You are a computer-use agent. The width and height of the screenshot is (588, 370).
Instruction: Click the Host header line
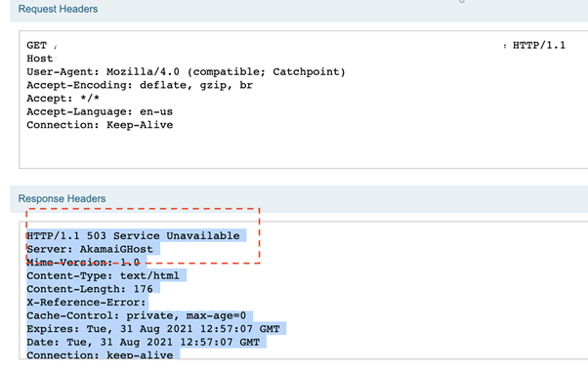[x=41, y=59]
